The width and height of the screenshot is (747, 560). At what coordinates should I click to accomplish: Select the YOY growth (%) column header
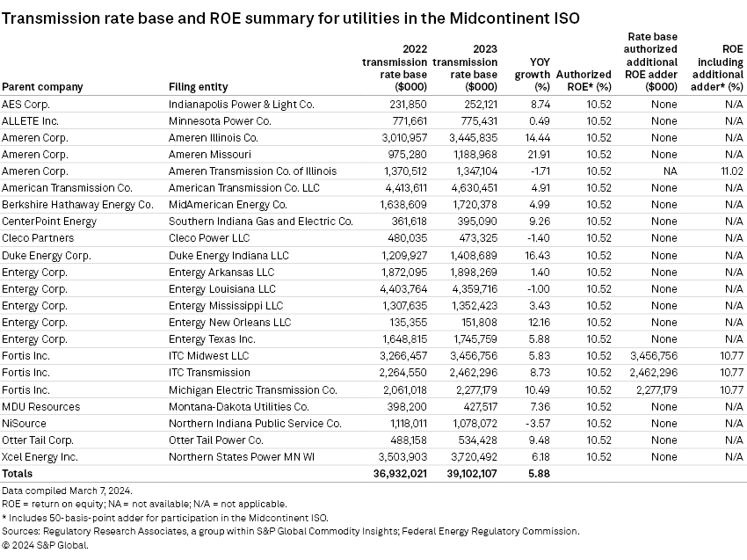(x=532, y=75)
